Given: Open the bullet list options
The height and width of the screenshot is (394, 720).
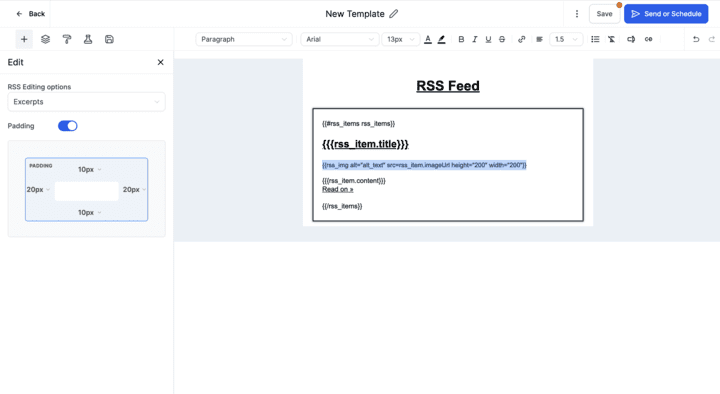Looking at the screenshot, I should click(595, 39).
